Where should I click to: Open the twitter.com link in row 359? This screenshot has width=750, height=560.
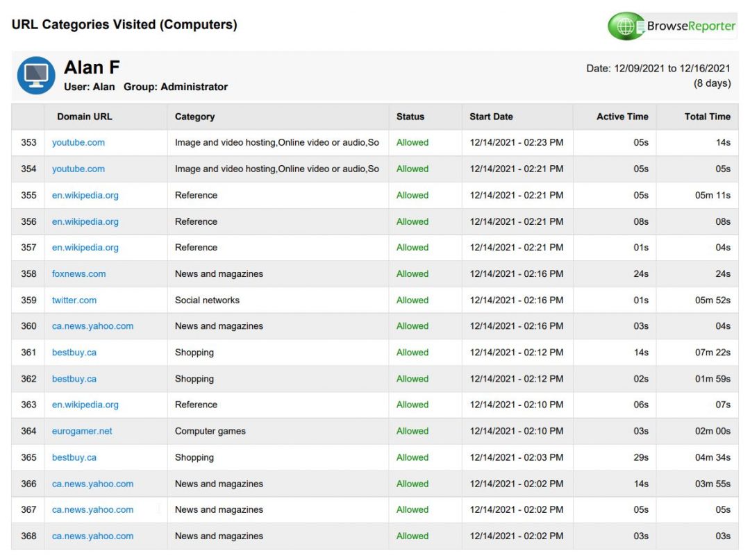coord(74,300)
